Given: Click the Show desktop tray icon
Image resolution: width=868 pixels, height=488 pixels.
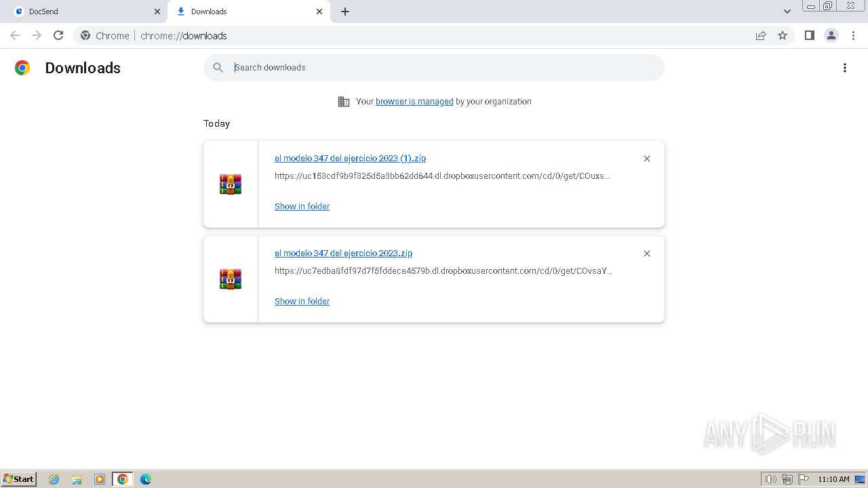Looking at the screenshot, I should [860, 479].
